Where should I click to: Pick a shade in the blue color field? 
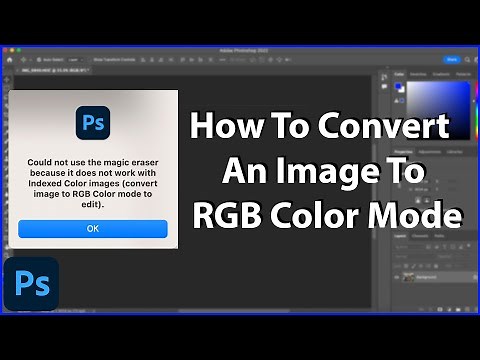tap(438, 110)
